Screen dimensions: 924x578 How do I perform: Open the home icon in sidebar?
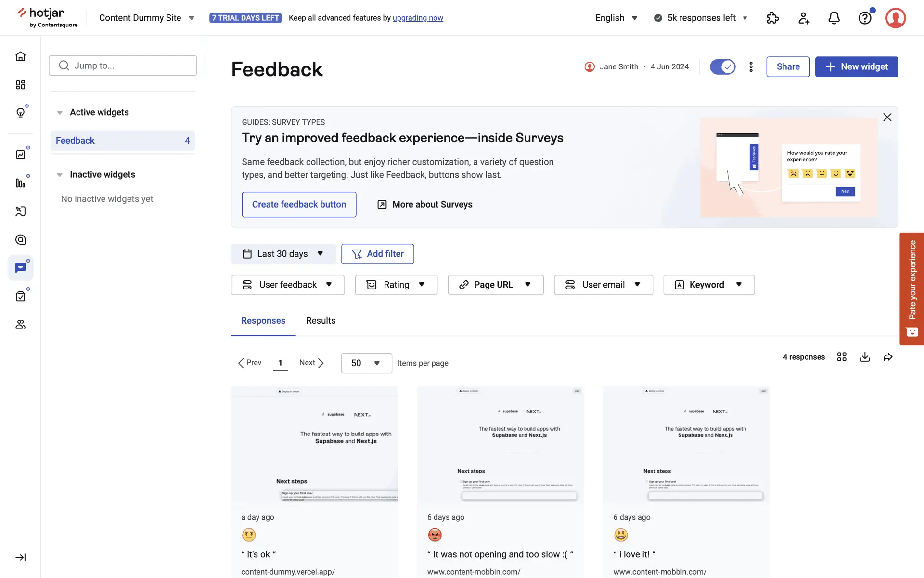[x=20, y=56]
